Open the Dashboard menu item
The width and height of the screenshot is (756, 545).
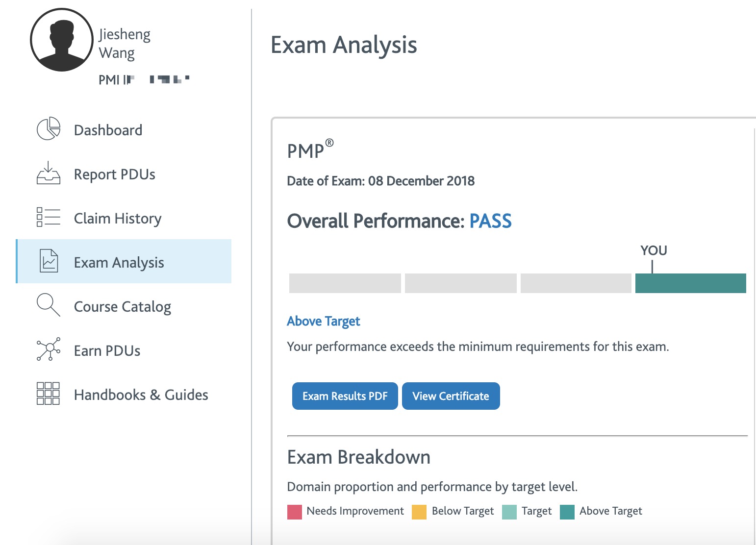(108, 130)
